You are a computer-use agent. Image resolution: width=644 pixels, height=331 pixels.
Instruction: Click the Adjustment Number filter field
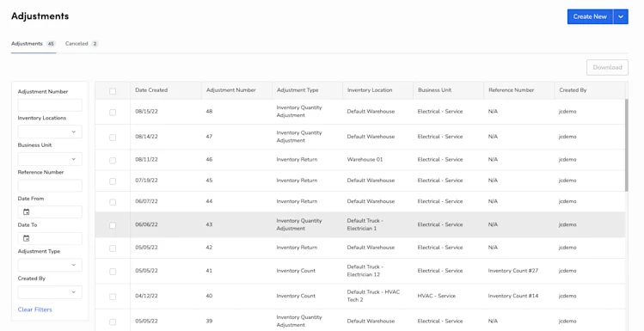50,105
